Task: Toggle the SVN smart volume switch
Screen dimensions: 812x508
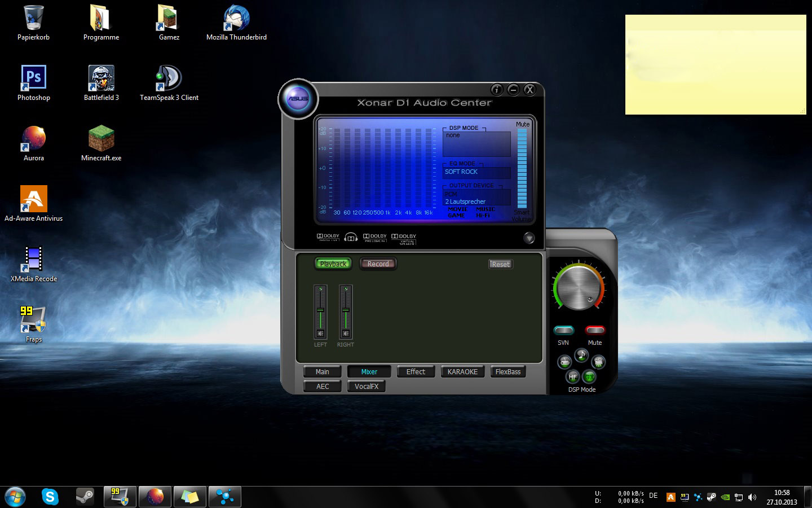Action: 563,330
